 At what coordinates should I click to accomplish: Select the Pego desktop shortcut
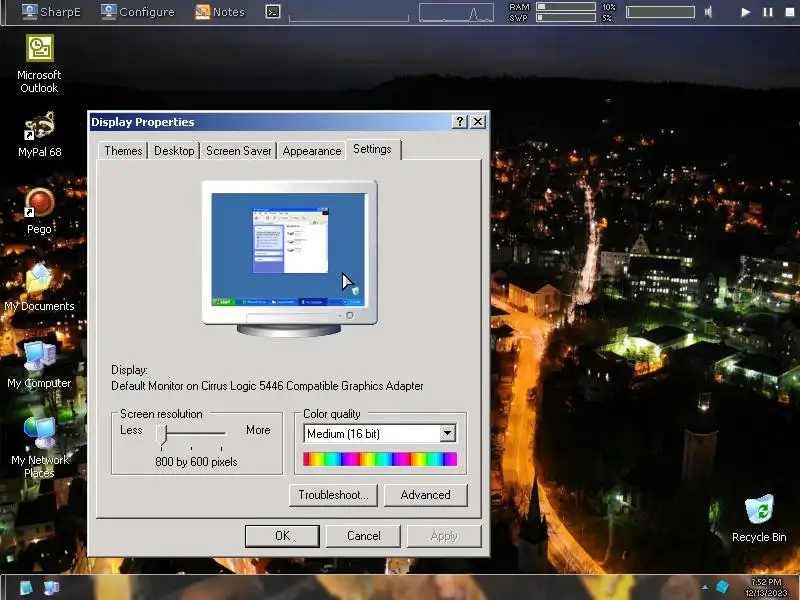39,211
